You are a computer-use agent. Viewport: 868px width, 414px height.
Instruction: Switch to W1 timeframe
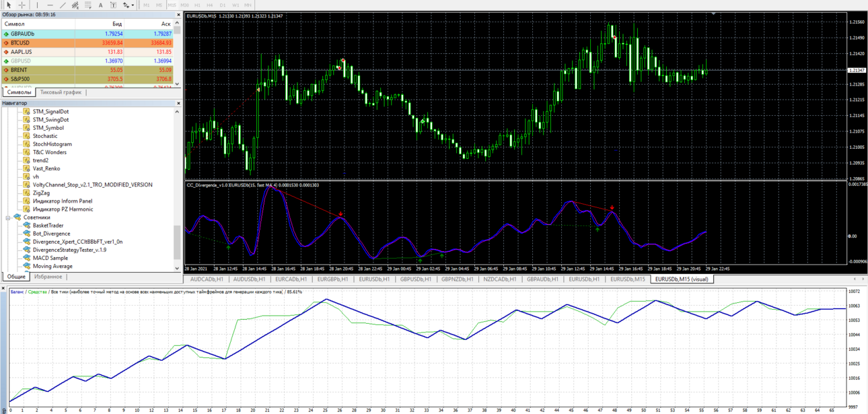click(x=236, y=5)
